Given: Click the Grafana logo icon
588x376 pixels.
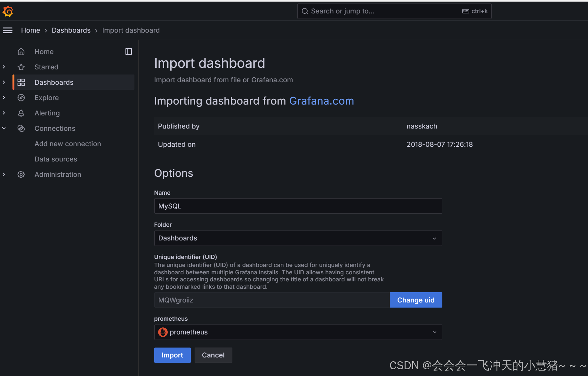Looking at the screenshot, I should click(8, 11).
